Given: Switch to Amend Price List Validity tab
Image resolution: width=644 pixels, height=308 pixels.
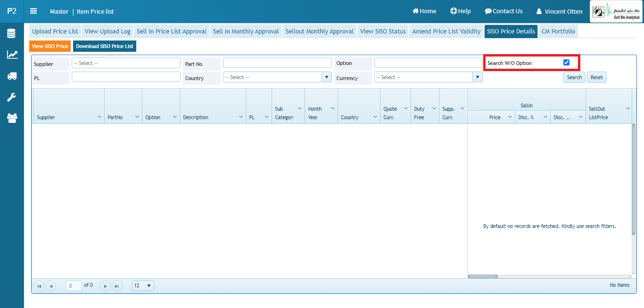Looking at the screenshot, I should click(x=446, y=31).
